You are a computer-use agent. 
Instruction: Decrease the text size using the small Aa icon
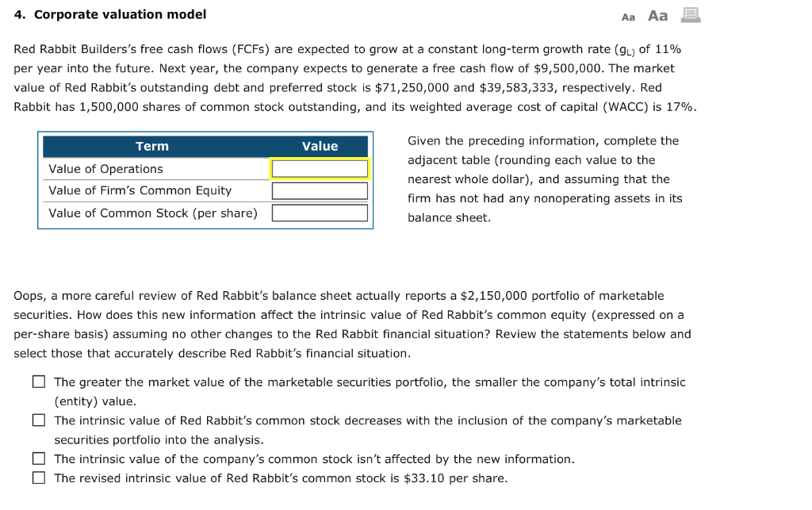[x=626, y=15]
